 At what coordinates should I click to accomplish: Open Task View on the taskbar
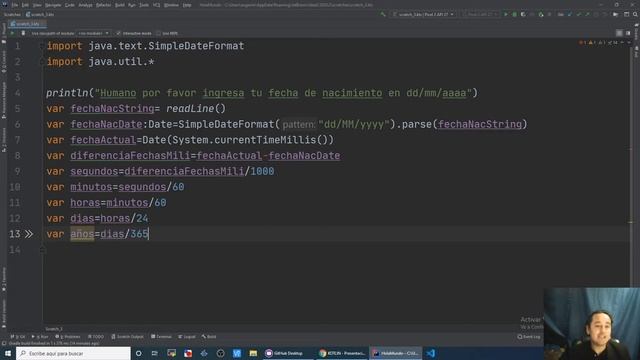pos(155,353)
